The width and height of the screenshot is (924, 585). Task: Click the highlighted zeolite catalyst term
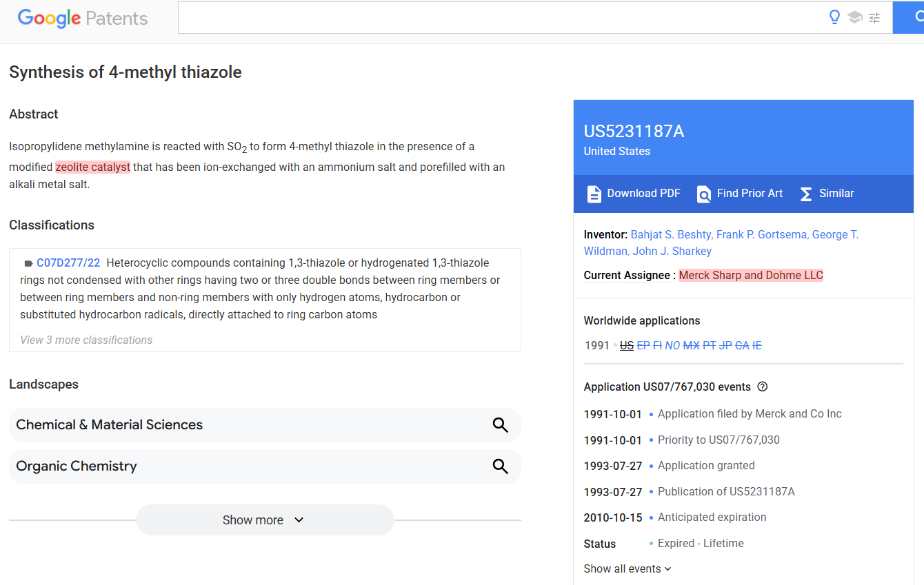pos(92,167)
